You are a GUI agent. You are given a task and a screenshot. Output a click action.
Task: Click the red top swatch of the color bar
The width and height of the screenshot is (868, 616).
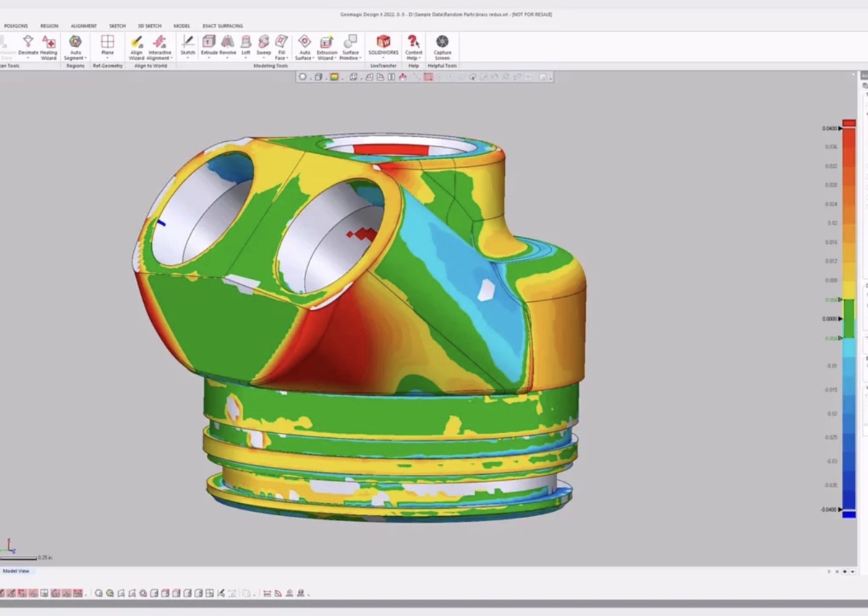(x=848, y=123)
